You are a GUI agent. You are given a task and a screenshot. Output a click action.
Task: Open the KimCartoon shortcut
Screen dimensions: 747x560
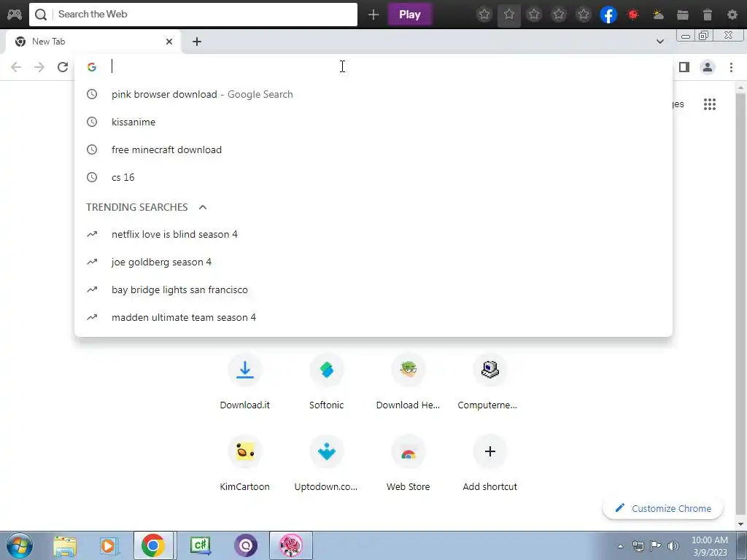click(x=245, y=463)
